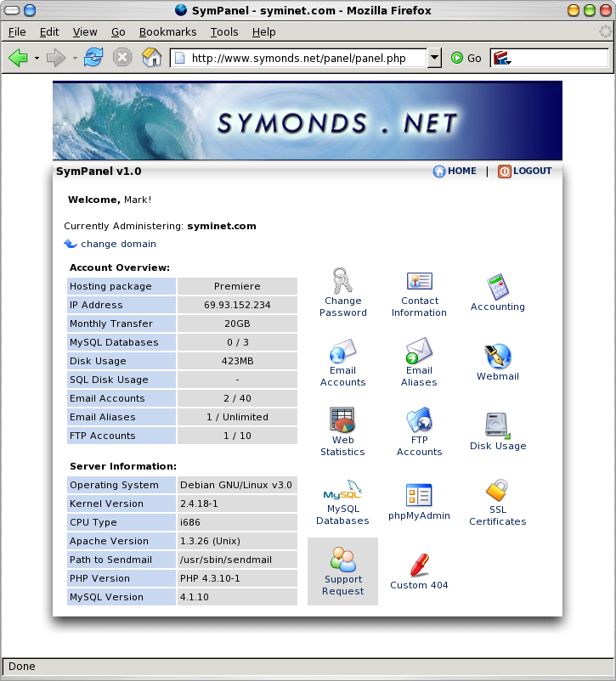Click the change domain link
The width and height of the screenshot is (616, 681).
[118, 244]
